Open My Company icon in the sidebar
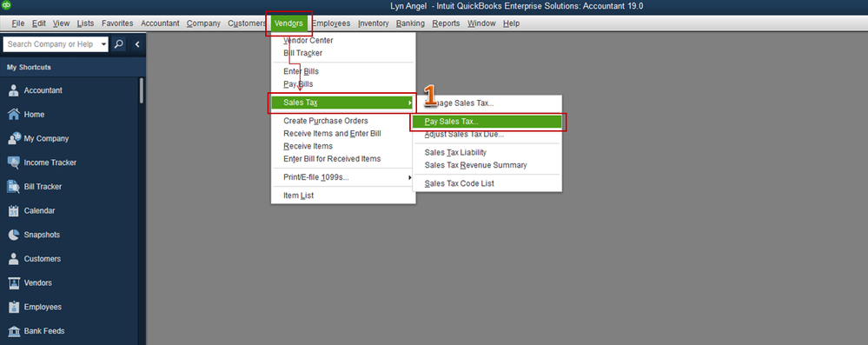Viewport: 868px width, 345px height. [14, 138]
